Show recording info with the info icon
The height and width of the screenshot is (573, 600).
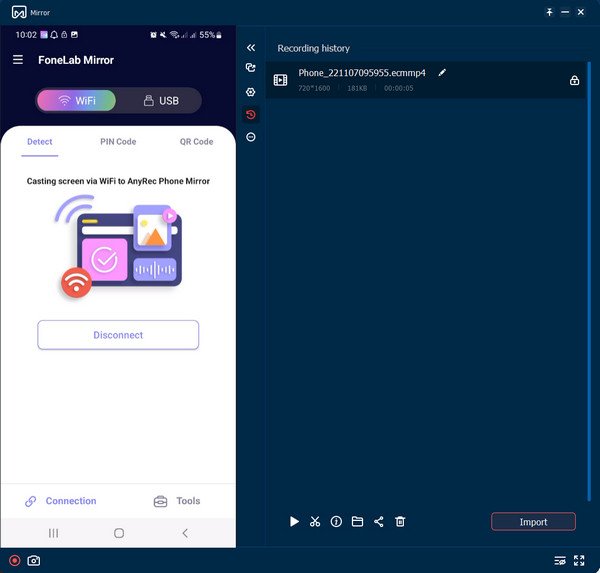click(x=336, y=521)
